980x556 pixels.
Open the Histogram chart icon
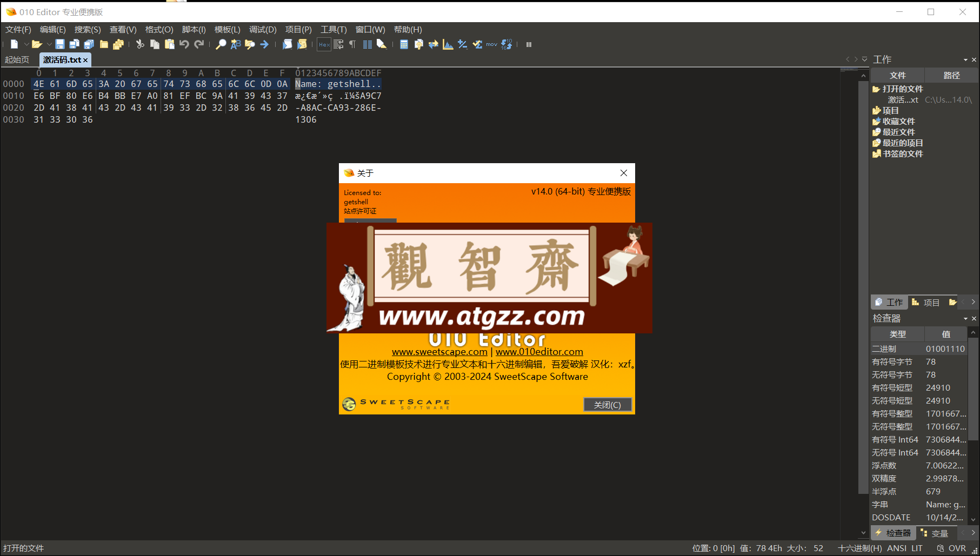(448, 44)
